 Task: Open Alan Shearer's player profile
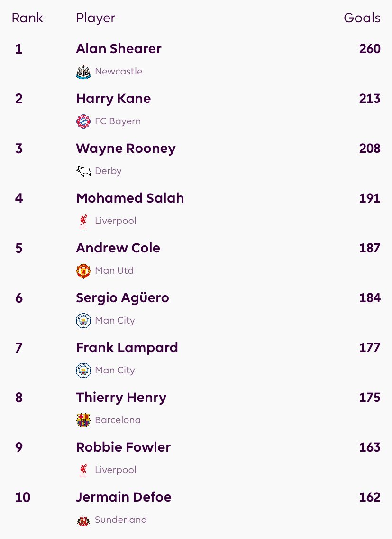[119, 49]
